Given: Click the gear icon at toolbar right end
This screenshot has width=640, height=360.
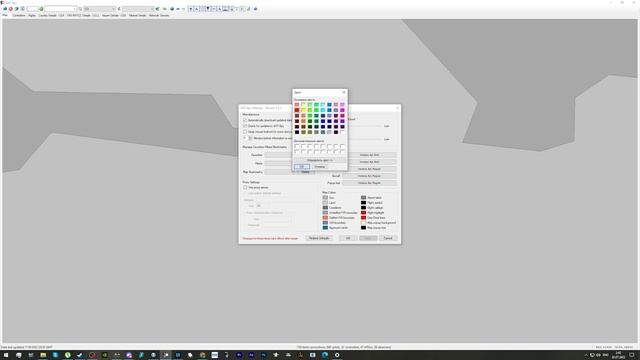Looking at the screenshot, I should coord(256,9).
